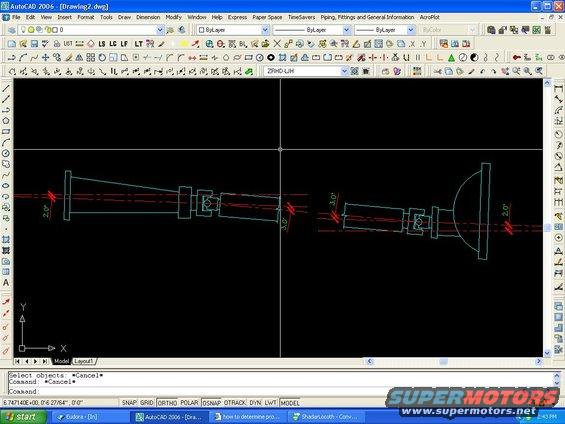Open the Format menu
565x424 pixels.
[86, 17]
